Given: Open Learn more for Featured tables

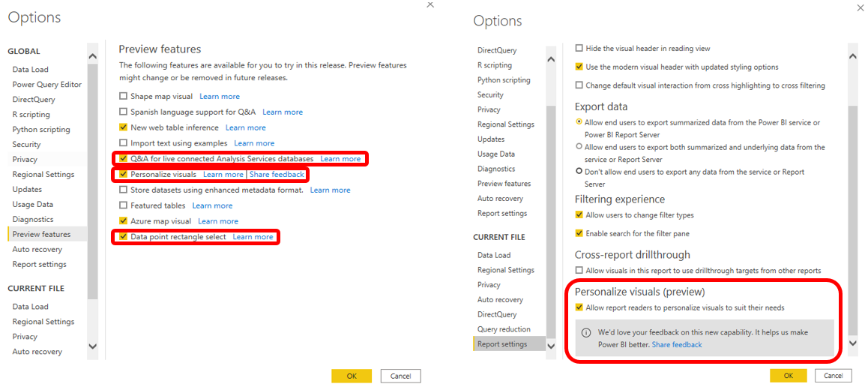Looking at the screenshot, I should coord(212,205).
